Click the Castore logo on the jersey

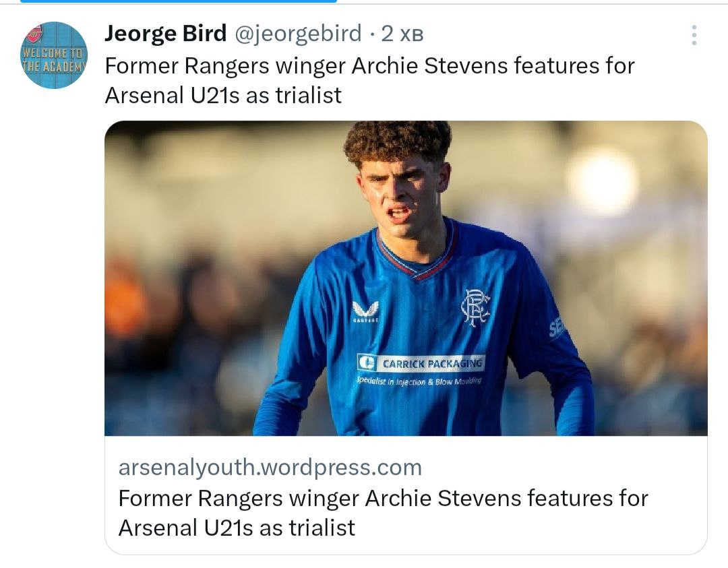(365, 311)
